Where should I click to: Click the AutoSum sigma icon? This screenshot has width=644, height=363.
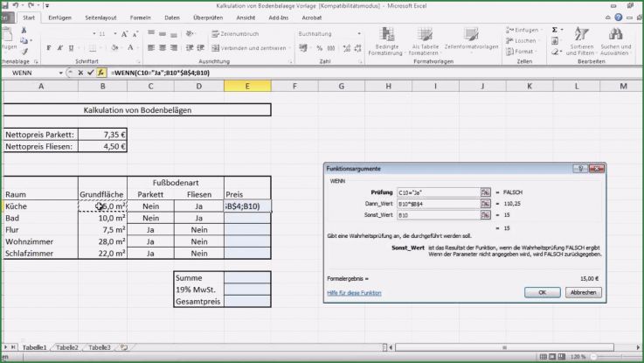tap(554, 29)
